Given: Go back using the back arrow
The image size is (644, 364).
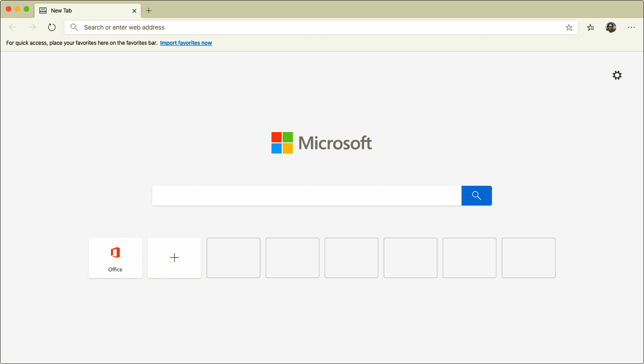Looking at the screenshot, I should (x=12, y=27).
